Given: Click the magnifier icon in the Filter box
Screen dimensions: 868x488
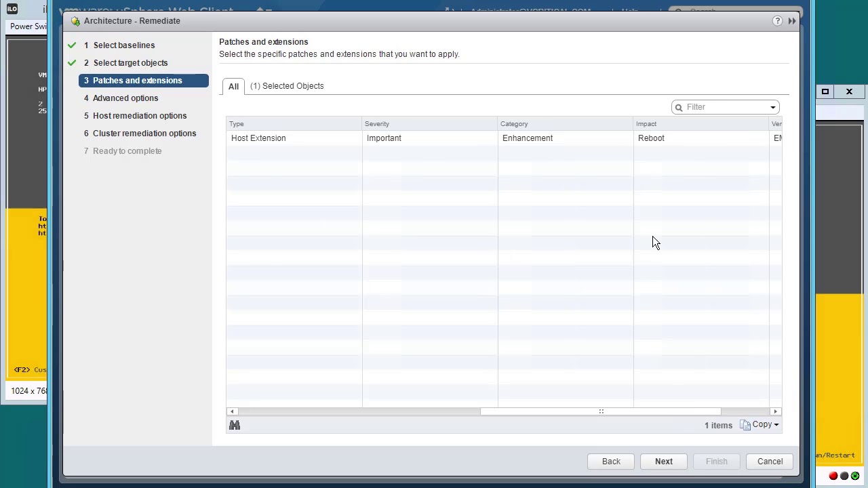Looking at the screenshot, I should coord(679,107).
